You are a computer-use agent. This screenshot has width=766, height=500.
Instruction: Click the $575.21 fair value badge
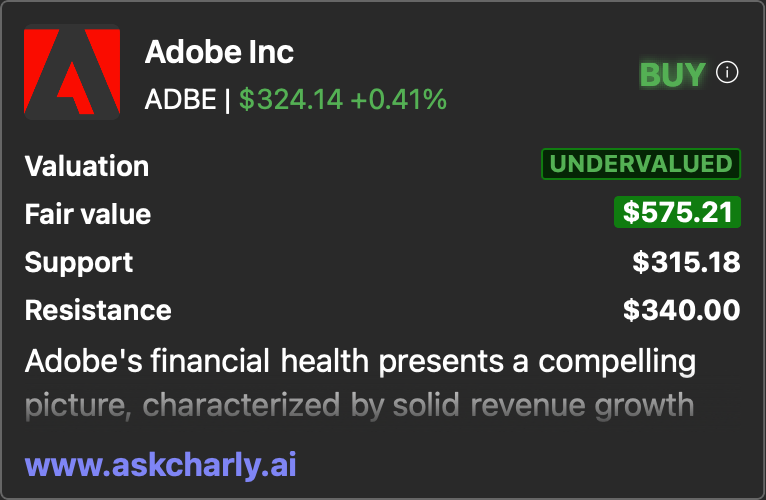click(x=678, y=212)
